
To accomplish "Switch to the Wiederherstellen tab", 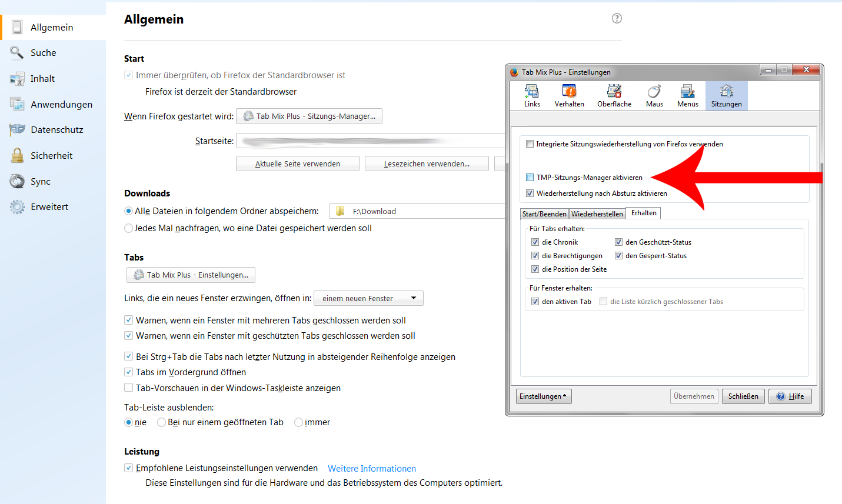I will click(597, 214).
